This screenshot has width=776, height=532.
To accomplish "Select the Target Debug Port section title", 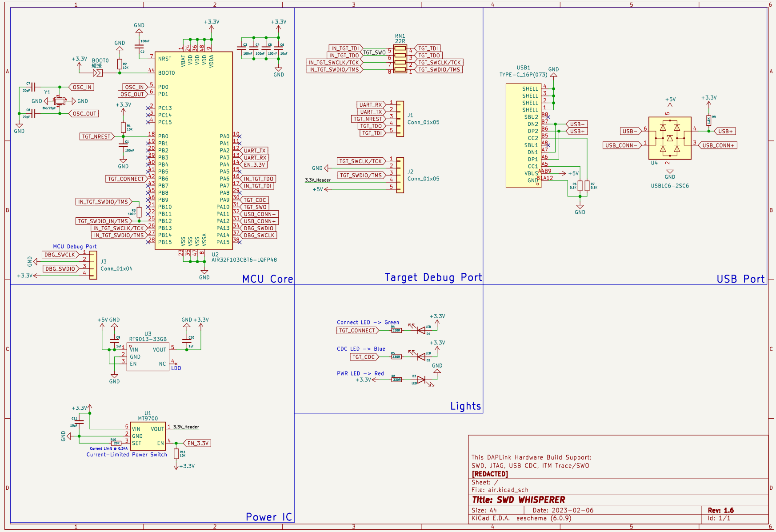I will click(433, 277).
